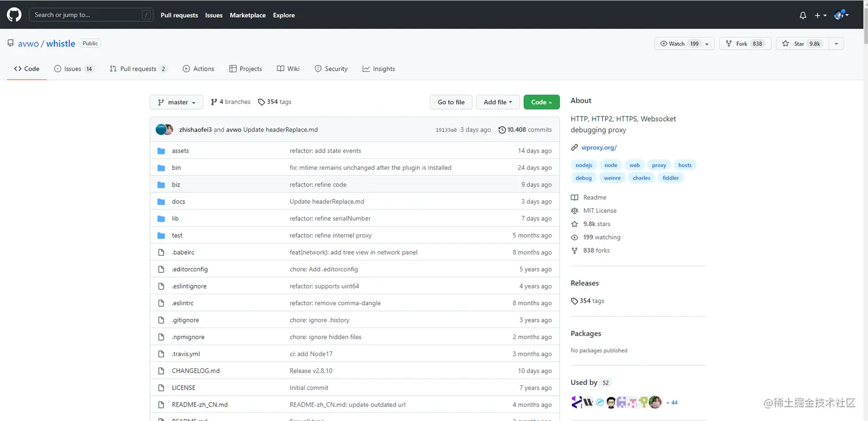Switch to the Security tab
The height and width of the screenshot is (421, 868).
point(331,69)
